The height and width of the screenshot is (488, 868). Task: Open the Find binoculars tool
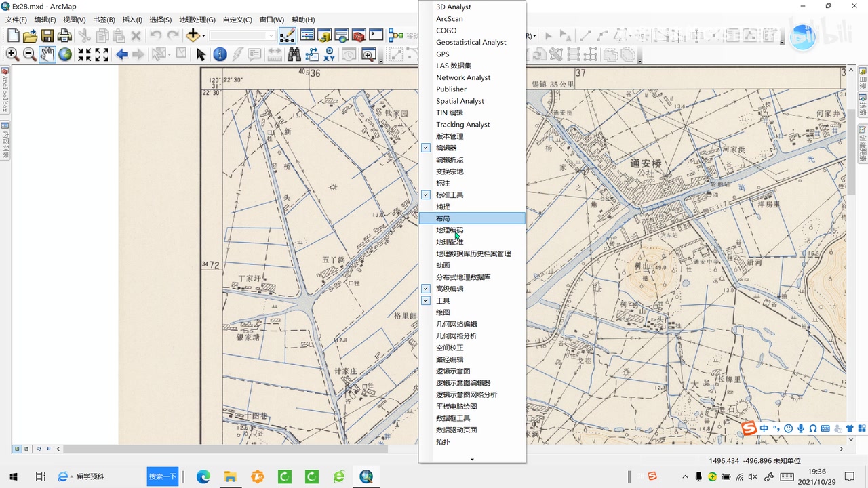click(294, 55)
